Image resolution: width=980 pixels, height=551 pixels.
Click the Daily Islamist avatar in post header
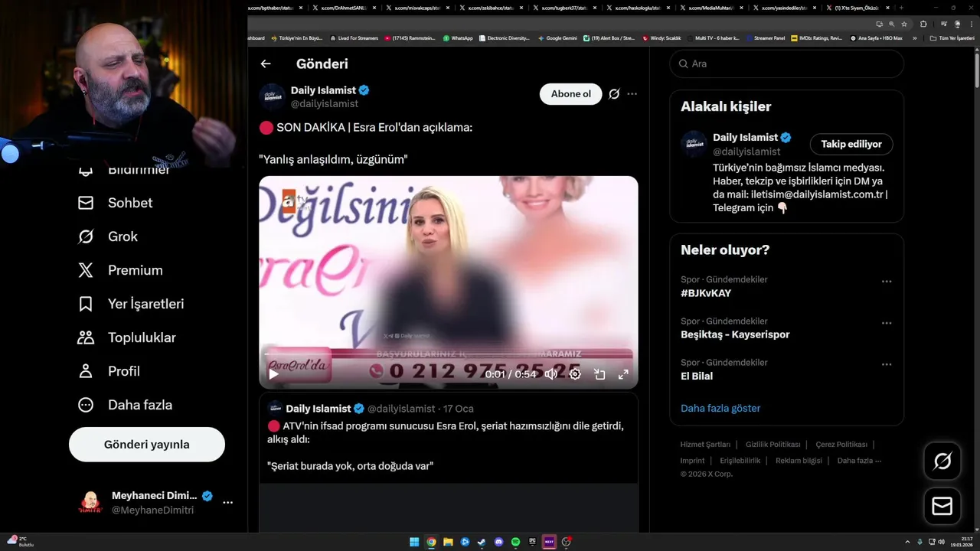click(273, 96)
